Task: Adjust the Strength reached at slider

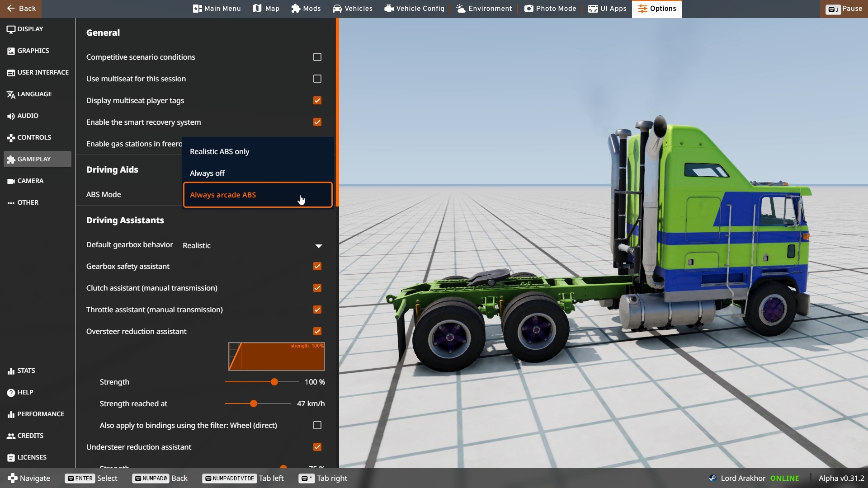Action: 254,404
